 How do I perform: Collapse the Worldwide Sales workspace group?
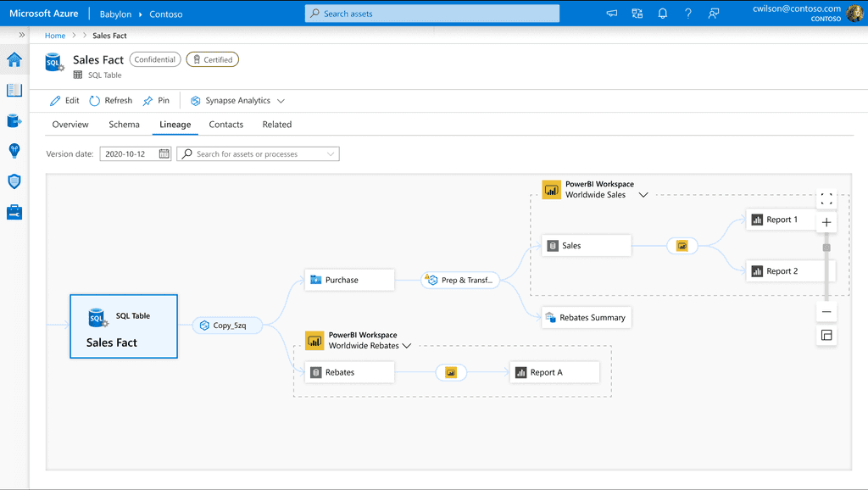643,195
